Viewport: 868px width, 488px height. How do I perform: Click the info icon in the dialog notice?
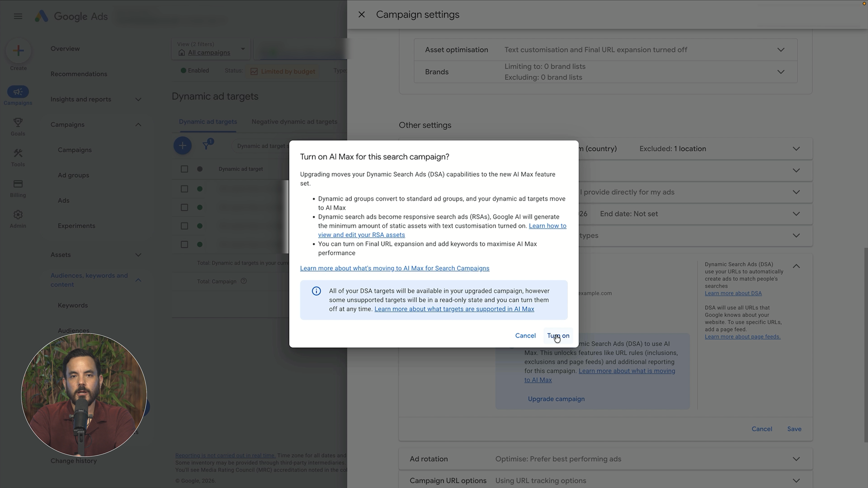pyautogui.click(x=316, y=291)
